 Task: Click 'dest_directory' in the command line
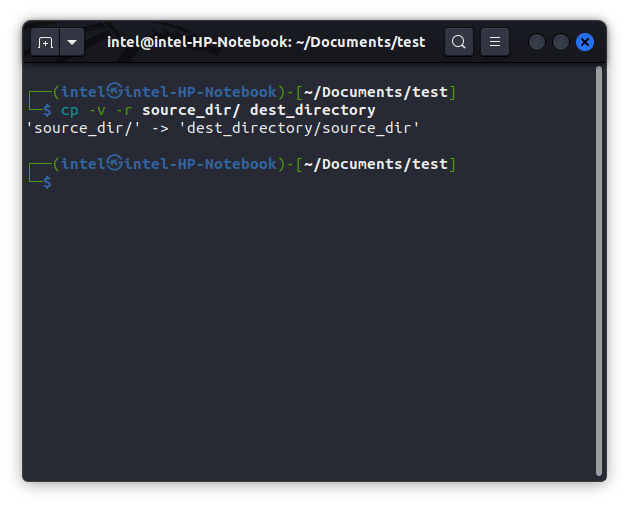pos(312,110)
